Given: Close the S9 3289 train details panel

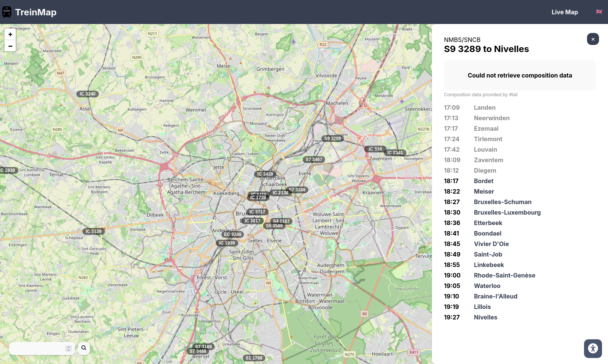Looking at the screenshot, I should 593,39.
